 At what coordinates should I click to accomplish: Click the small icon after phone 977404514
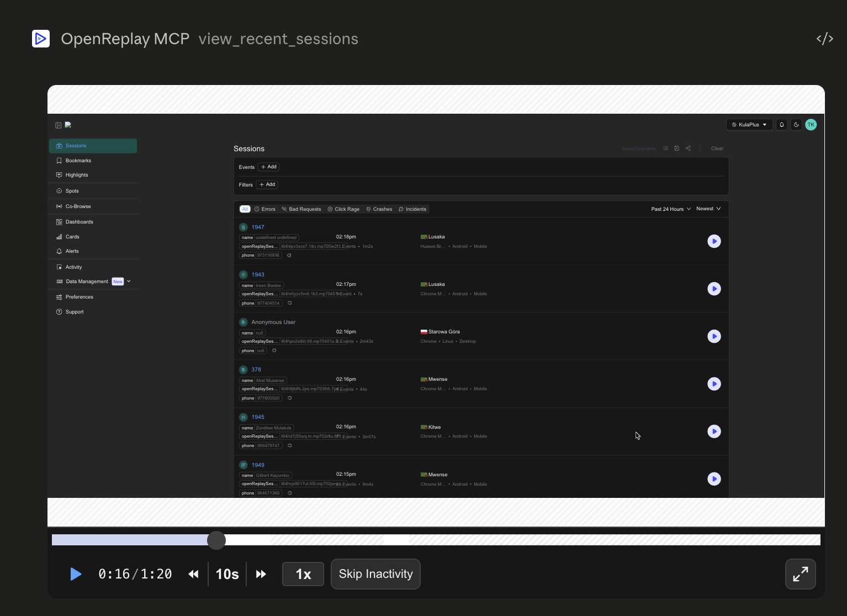[x=290, y=303]
